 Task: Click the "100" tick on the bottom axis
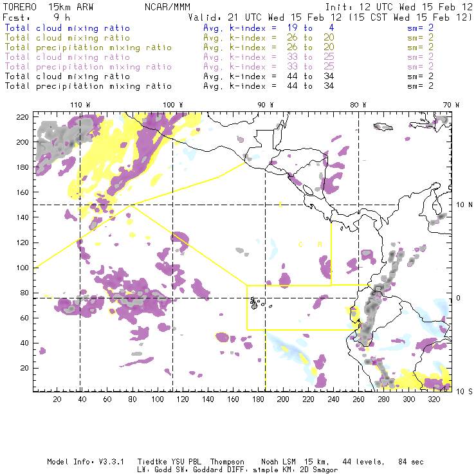[157, 399]
